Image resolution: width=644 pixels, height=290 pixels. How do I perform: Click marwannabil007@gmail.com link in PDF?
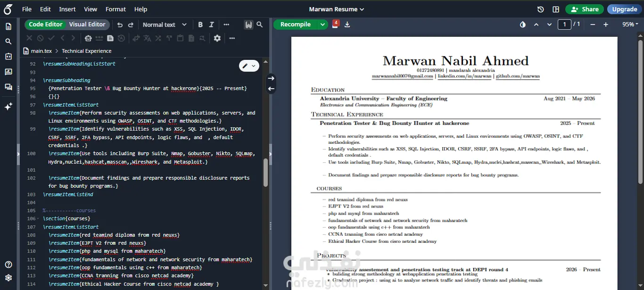[x=402, y=76]
